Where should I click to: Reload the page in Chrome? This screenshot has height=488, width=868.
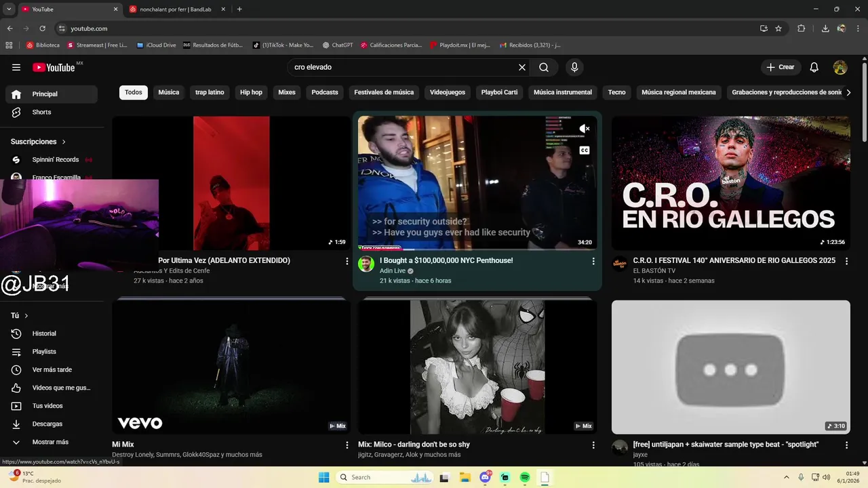pyautogui.click(x=42, y=28)
